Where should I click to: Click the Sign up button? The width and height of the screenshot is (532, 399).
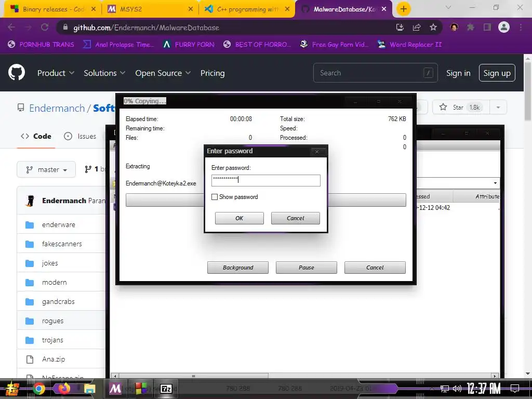pos(497,73)
